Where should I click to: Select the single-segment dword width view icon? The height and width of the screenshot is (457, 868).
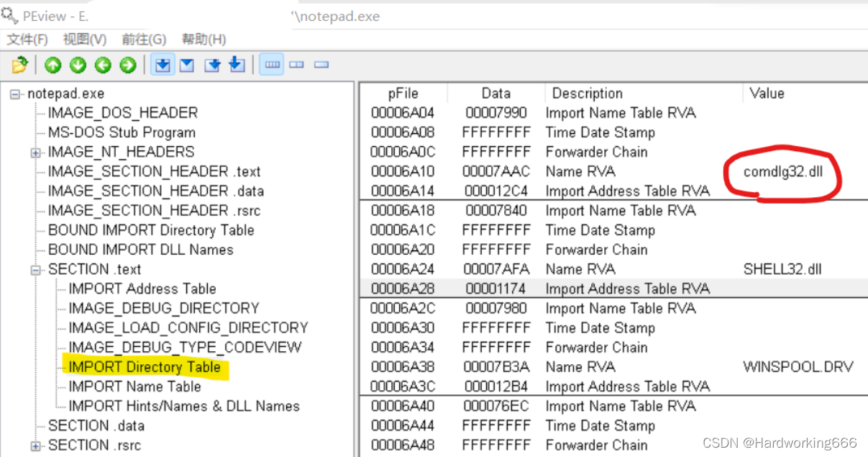[x=321, y=65]
